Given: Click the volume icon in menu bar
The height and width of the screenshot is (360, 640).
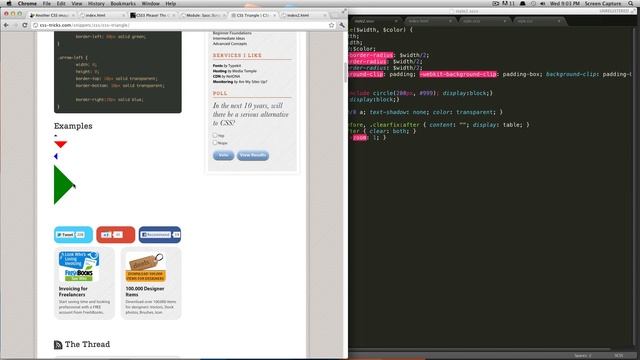Looking at the screenshot, I should point(542,3).
